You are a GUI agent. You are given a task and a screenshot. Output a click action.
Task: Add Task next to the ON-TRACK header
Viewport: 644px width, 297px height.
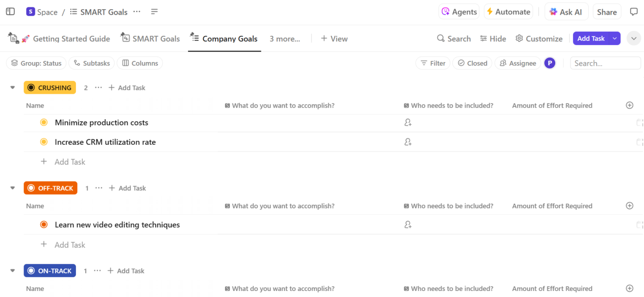(126, 271)
